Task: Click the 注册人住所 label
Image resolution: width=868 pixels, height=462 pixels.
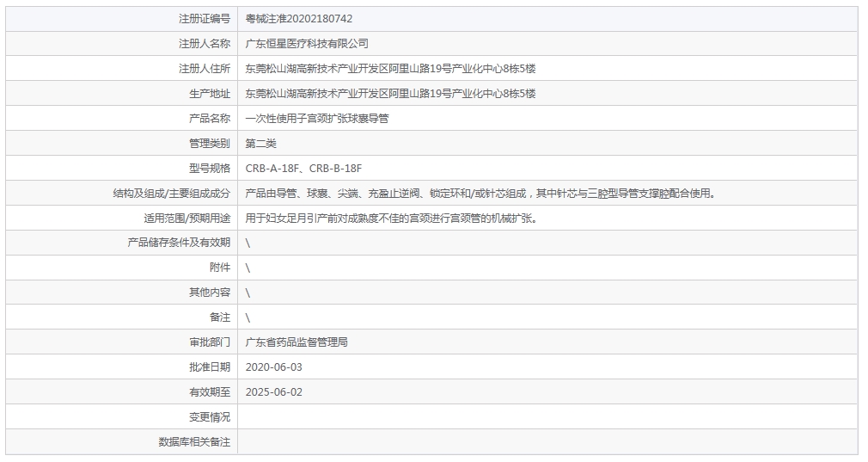Action: pos(205,69)
